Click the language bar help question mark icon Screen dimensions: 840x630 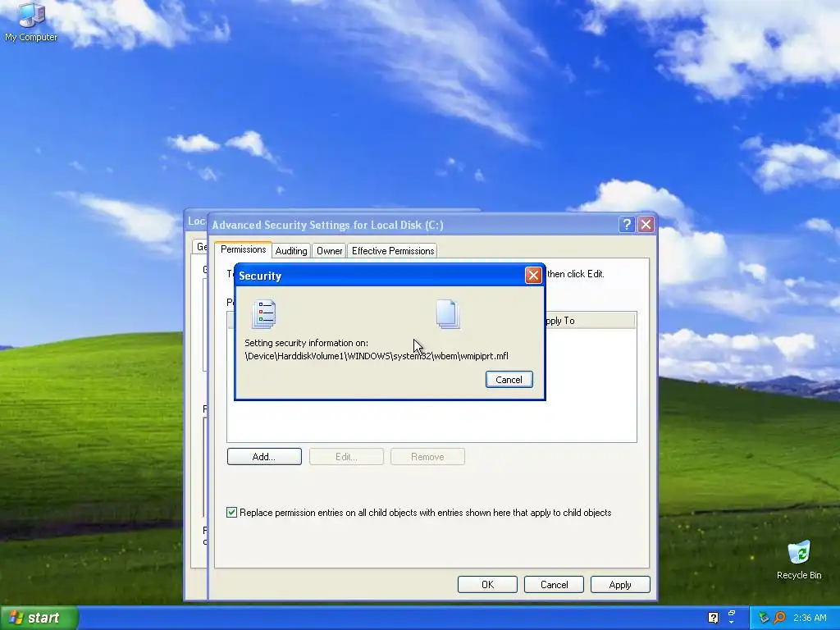pos(713,618)
